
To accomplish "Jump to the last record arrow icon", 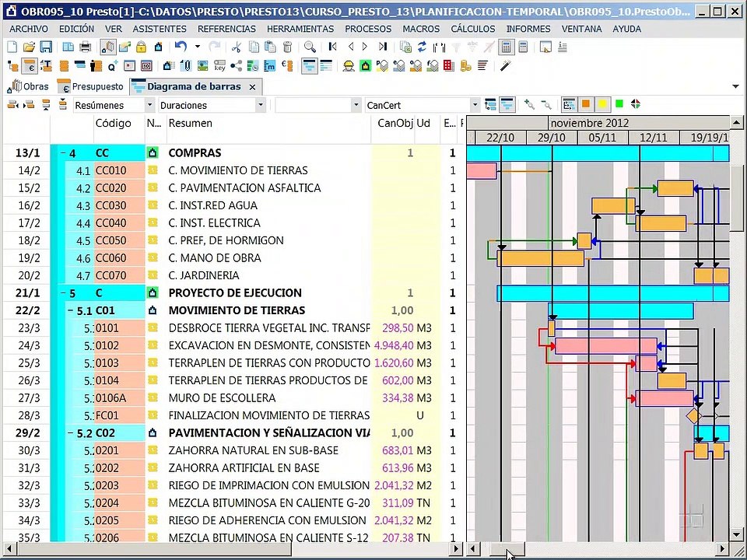I will click(x=383, y=47).
